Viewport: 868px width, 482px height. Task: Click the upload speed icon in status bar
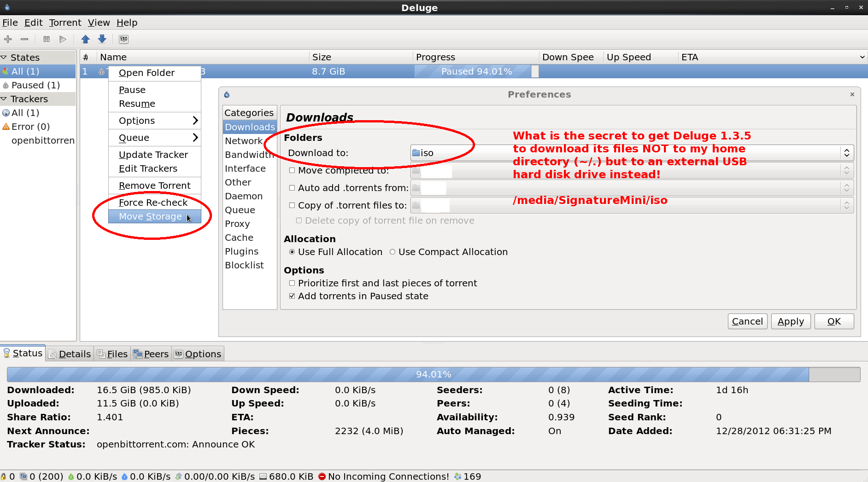click(x=124, y=476)
